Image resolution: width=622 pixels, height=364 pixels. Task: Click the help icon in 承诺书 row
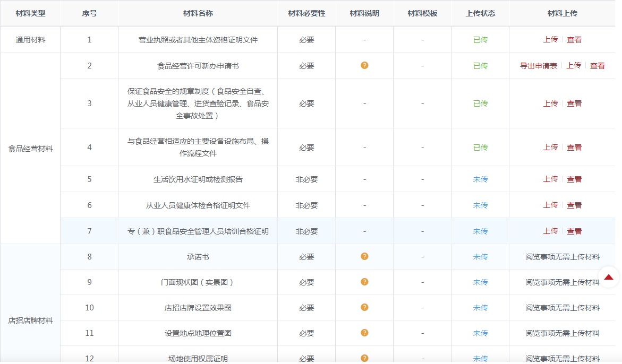click(364, 256)
